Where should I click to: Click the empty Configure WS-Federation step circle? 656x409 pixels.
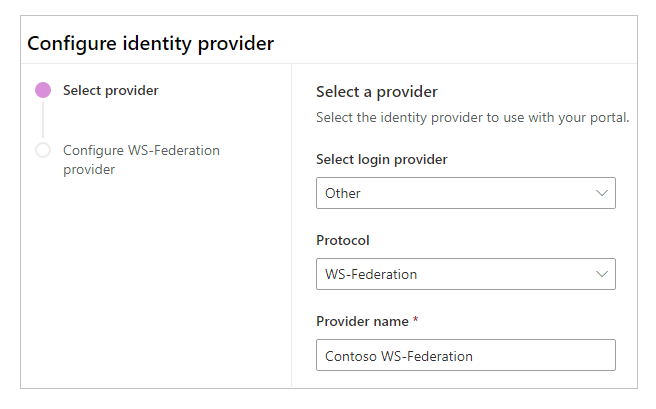coord(43,150)
